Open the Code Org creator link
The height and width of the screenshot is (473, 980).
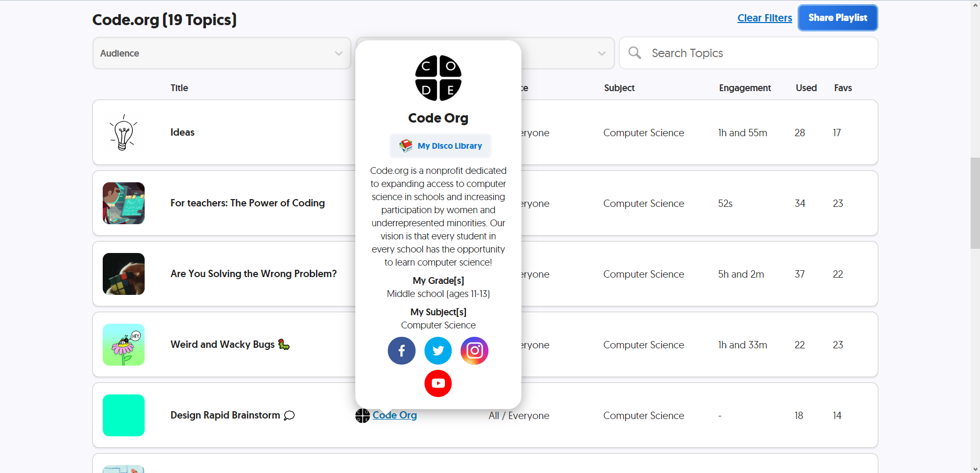pos(395,415)
